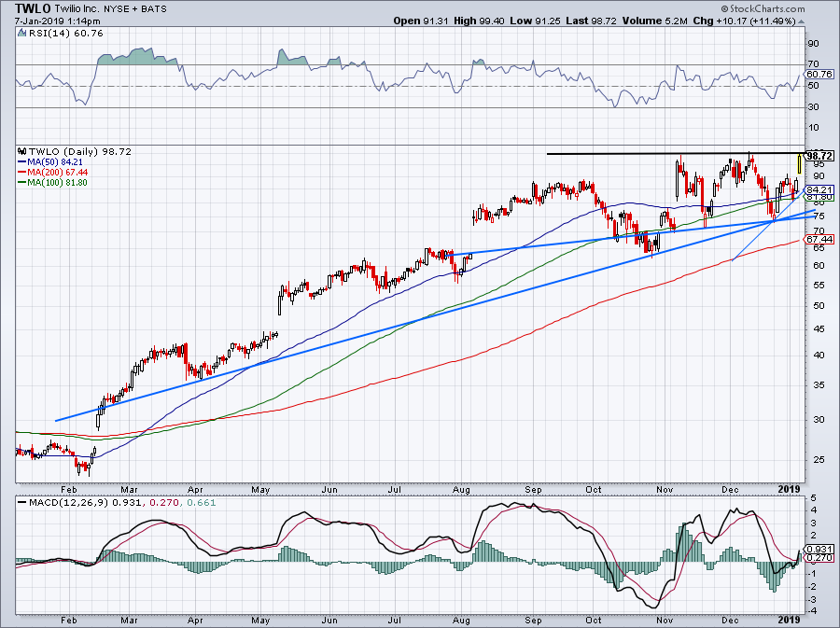Click the MA(100) 81.80 legend entry
840x628 pixels.
click(57, 183)
